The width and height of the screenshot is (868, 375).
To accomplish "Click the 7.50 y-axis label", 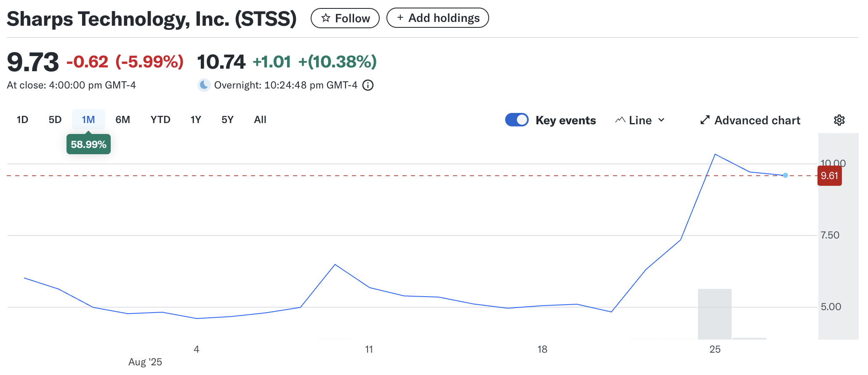I will [830, 235].
